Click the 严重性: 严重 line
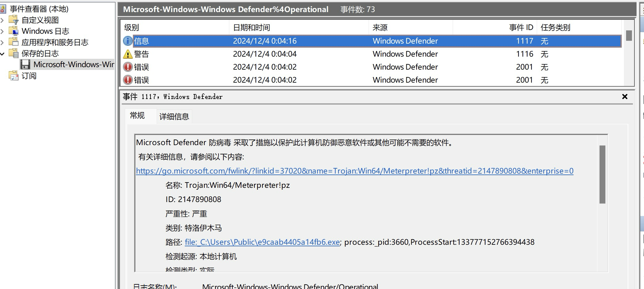 coord(186,214)
